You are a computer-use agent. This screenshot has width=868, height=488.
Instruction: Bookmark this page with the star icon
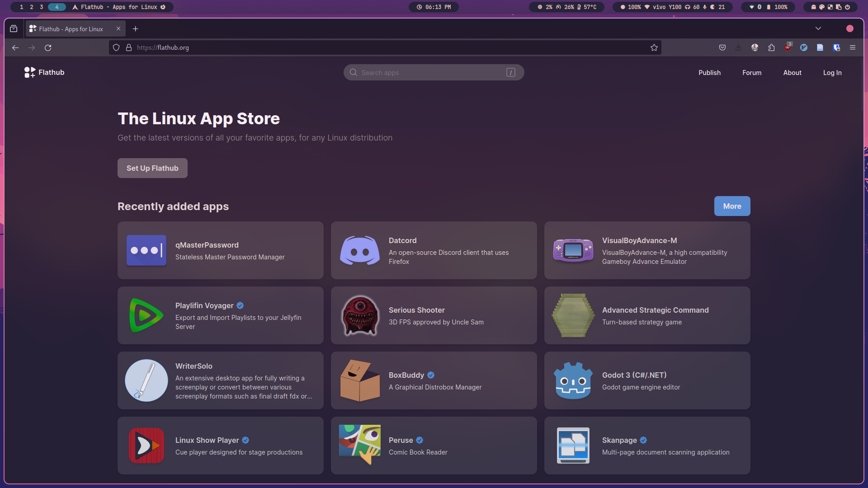654,47
